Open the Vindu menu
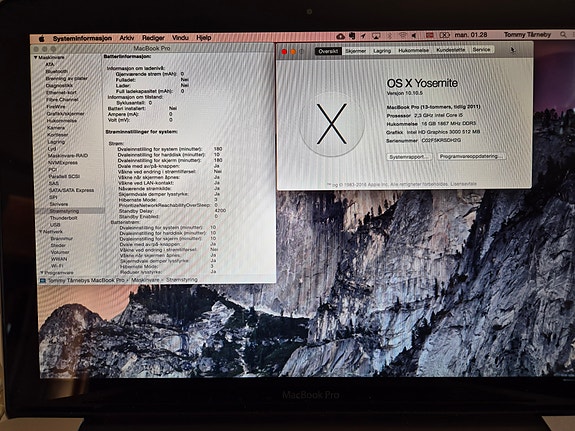The width and height of the screenshot is (575, 431). 180,38
